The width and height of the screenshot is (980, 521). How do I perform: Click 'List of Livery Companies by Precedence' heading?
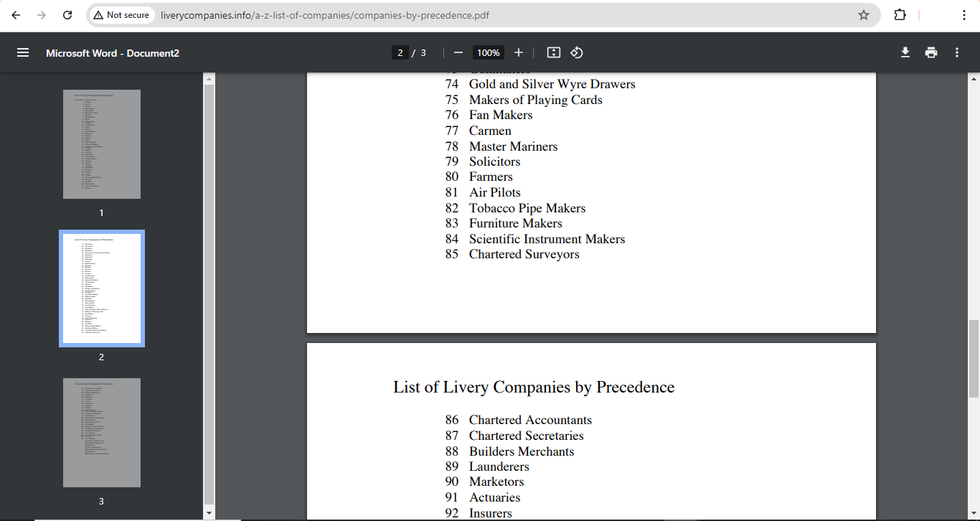tap(534, 388)
